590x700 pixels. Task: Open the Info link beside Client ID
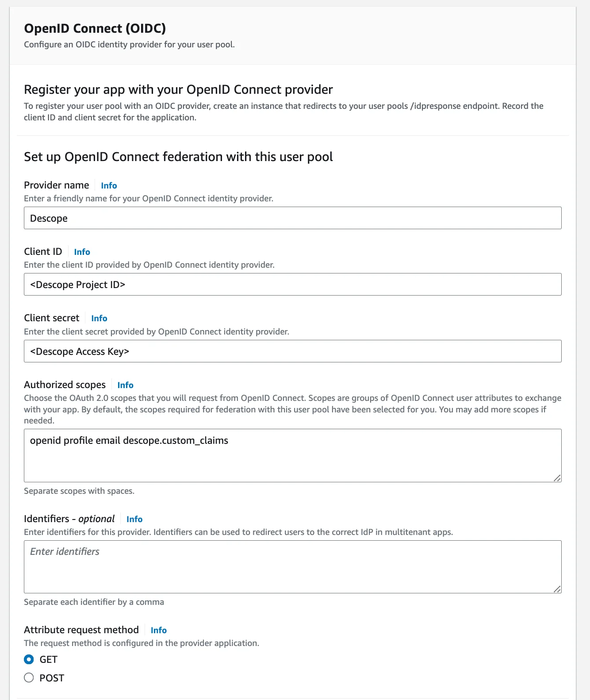point(82,252)
